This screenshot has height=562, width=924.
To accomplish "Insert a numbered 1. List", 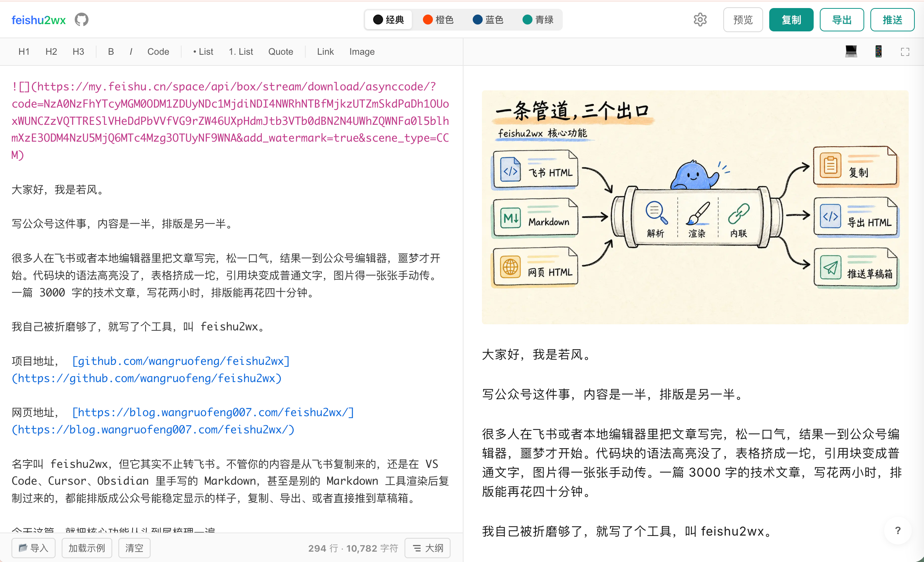I will click(x=241, y=52).
